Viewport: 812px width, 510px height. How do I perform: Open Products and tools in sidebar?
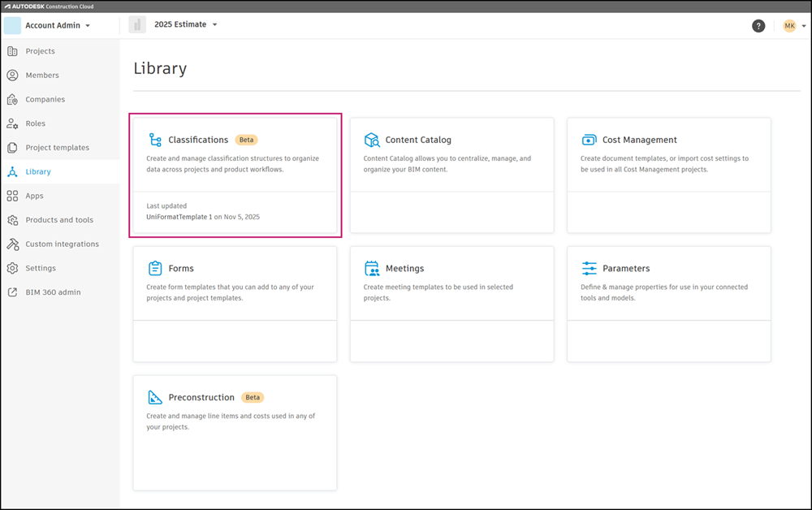coord(59,220)
